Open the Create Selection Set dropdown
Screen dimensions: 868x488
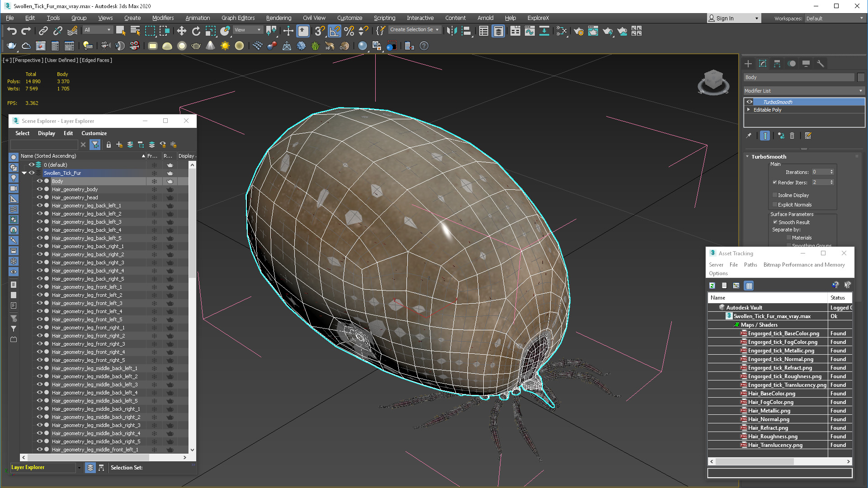tap(415, 30)
